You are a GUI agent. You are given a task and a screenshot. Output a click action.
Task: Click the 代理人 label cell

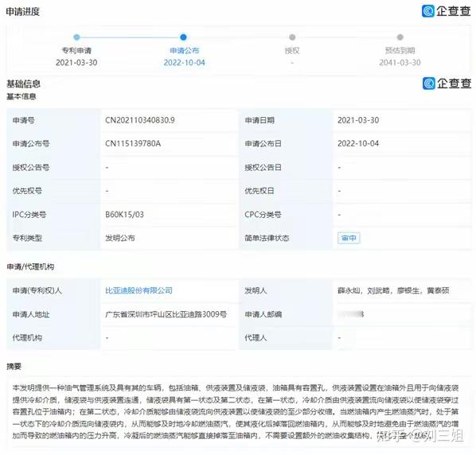point(286,337)
